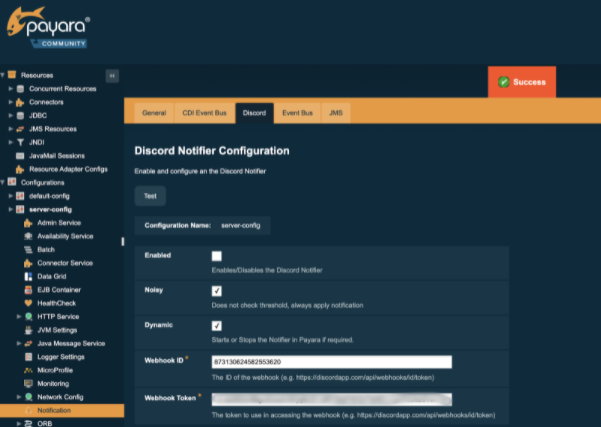Click the Notification icon in sidebar
The width and height of the screenshot is (601, 427).
(x=28, y=410)
